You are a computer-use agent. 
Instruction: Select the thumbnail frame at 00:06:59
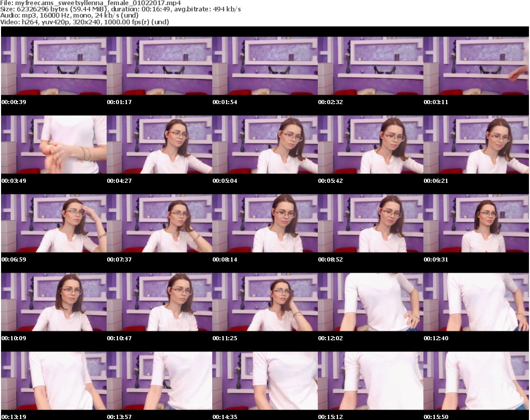[x=54, y=223]
